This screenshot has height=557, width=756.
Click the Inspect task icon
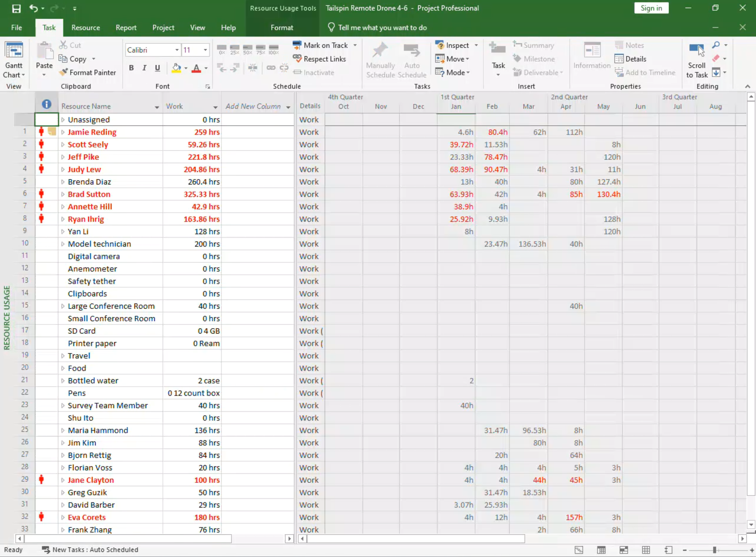(x=440, y=45)
